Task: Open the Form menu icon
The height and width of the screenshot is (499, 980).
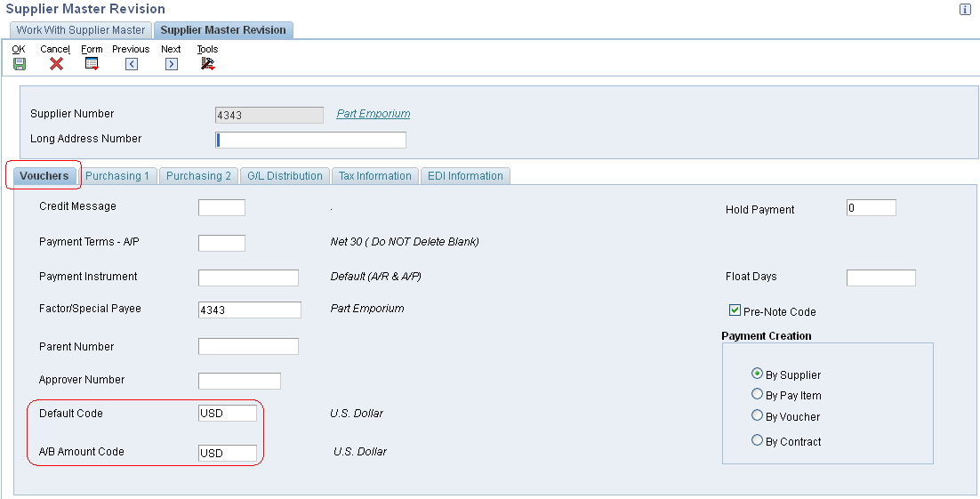Action: (x=92, y=64)
